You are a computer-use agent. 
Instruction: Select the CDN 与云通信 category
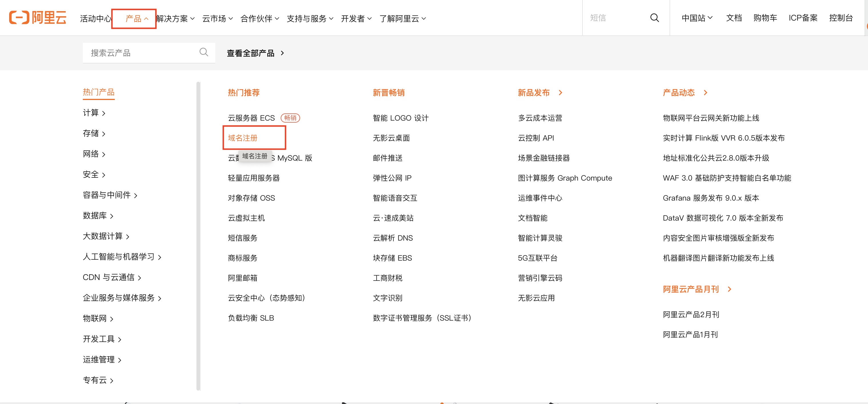pos(112,277)
